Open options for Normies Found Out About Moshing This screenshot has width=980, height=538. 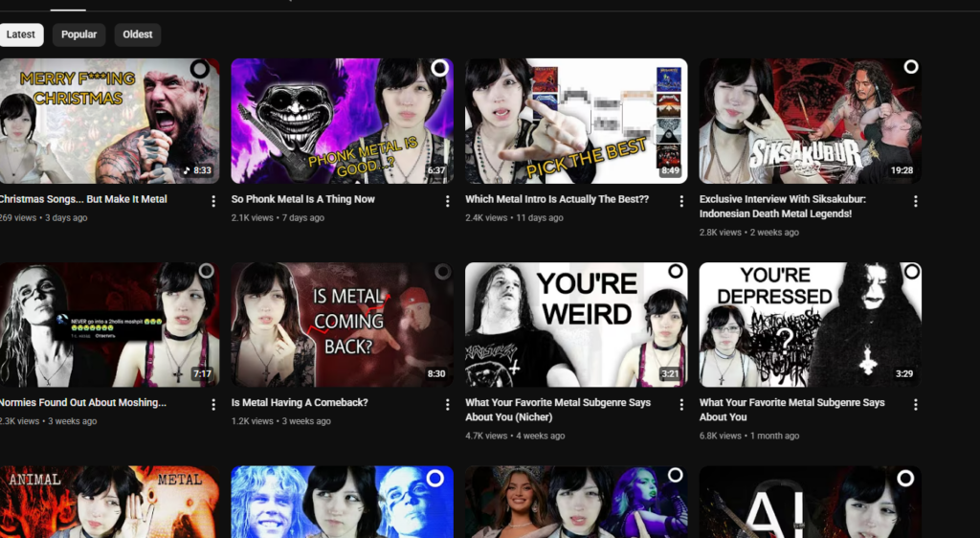click(213, 404)
